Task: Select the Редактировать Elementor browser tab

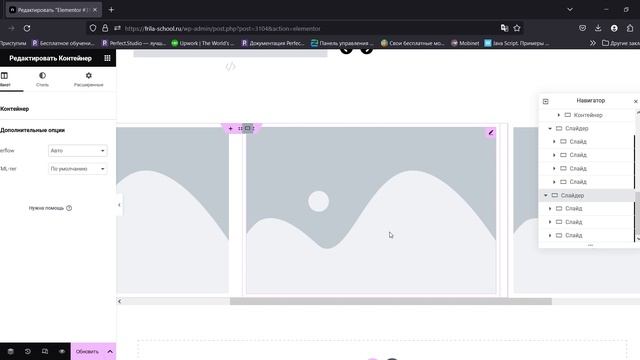Action: tap(53, 10)
